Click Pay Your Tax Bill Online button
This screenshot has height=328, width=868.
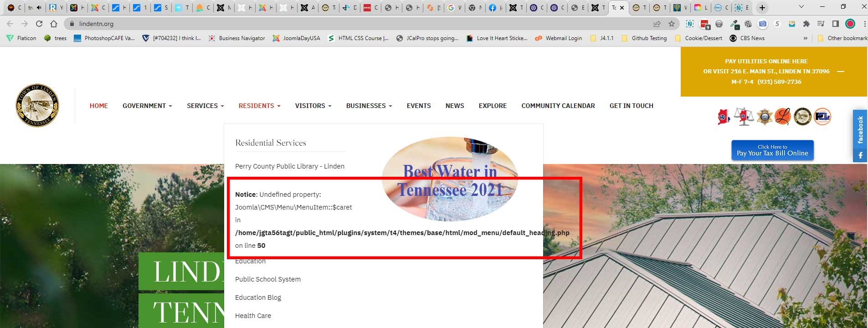tap(772, 150)
